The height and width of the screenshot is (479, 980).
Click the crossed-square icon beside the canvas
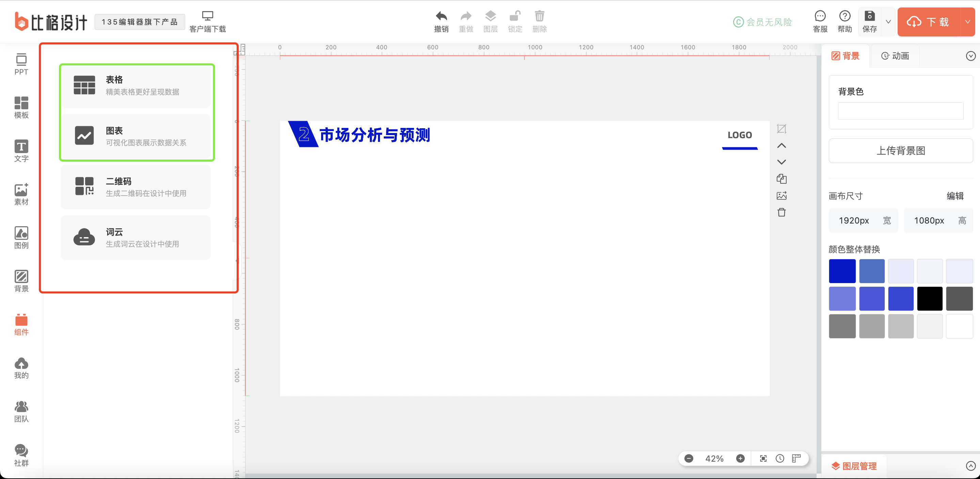(781, 129)
